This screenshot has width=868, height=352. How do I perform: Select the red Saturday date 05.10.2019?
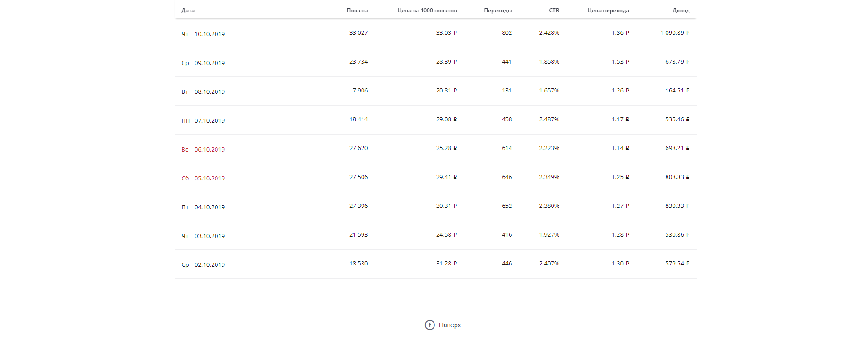[210, 178]
